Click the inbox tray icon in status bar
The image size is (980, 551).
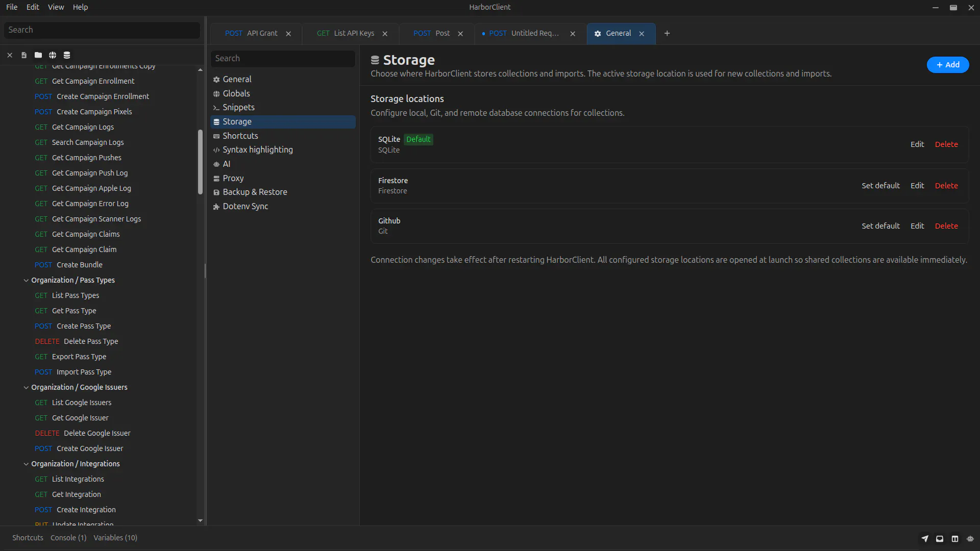[x=940, y=538]
